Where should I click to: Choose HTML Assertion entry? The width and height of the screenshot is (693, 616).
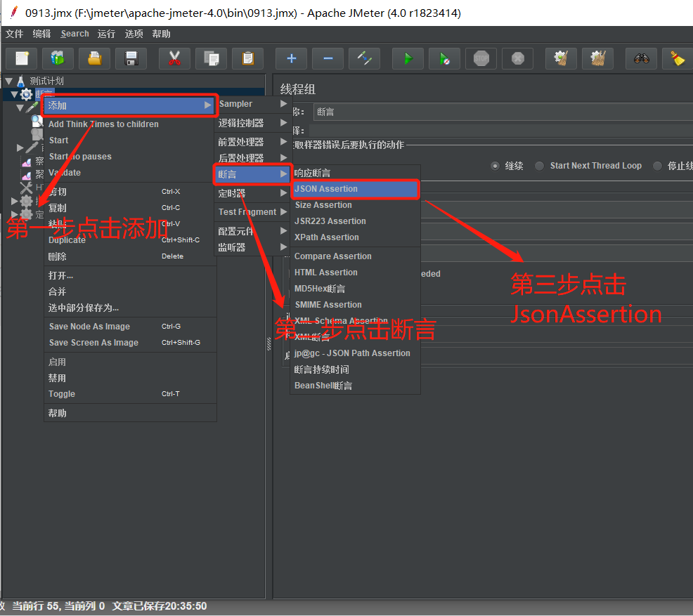[x=356, y=273]
